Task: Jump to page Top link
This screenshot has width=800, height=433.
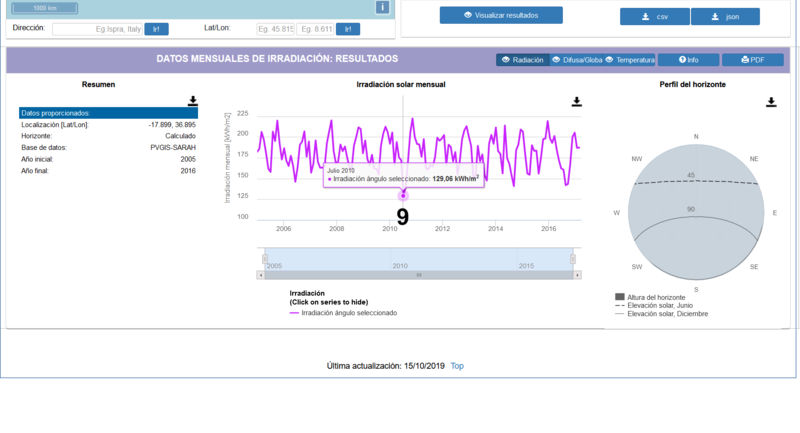Action: pos(457,366)
